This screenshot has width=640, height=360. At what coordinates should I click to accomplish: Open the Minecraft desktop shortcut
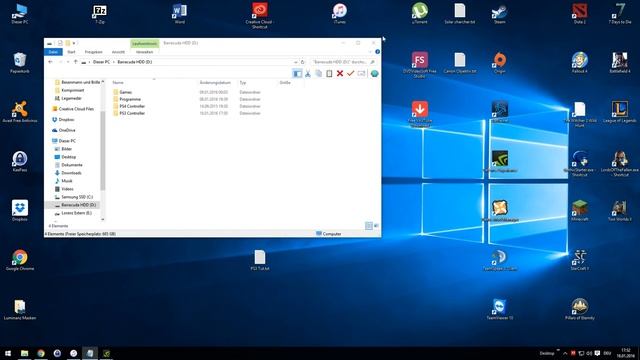580,211
